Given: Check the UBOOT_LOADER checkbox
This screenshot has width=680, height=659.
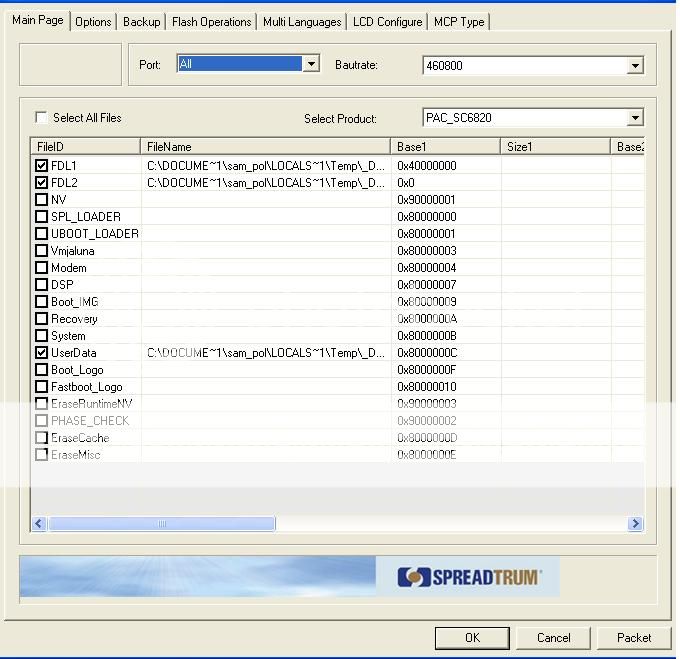Looking at the screenshot, I should tap(41, 234).
